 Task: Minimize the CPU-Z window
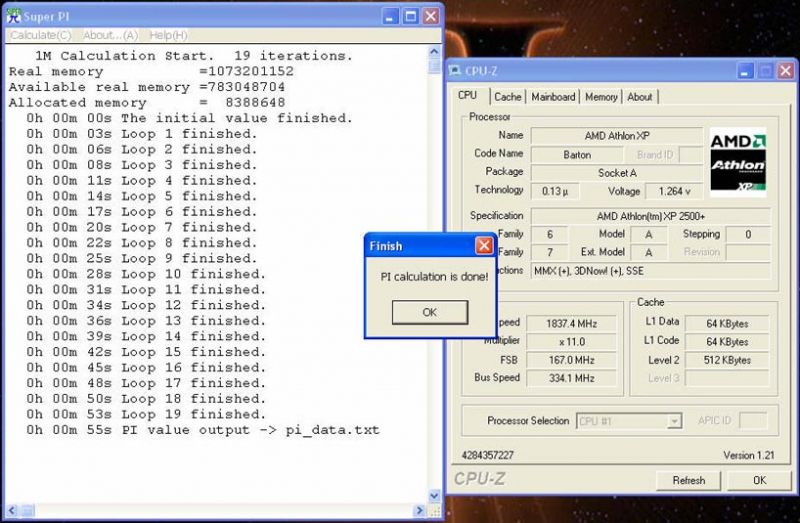[745, 71]
